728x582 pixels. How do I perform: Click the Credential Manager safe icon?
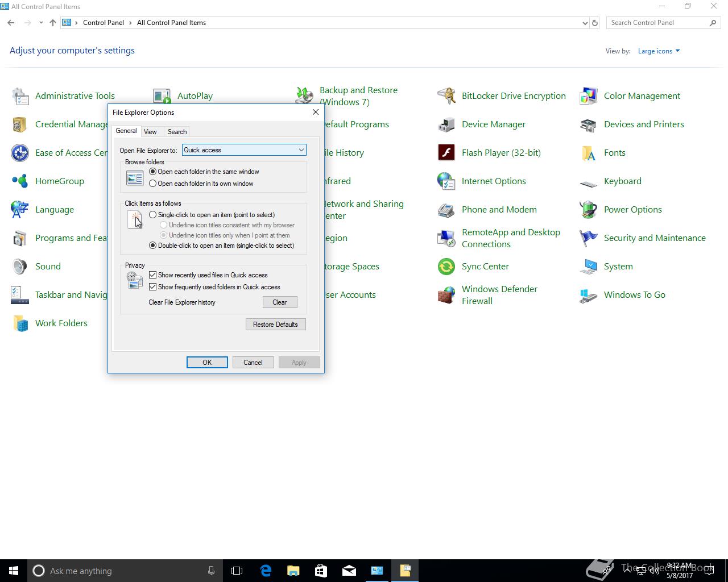coord(20,124)
